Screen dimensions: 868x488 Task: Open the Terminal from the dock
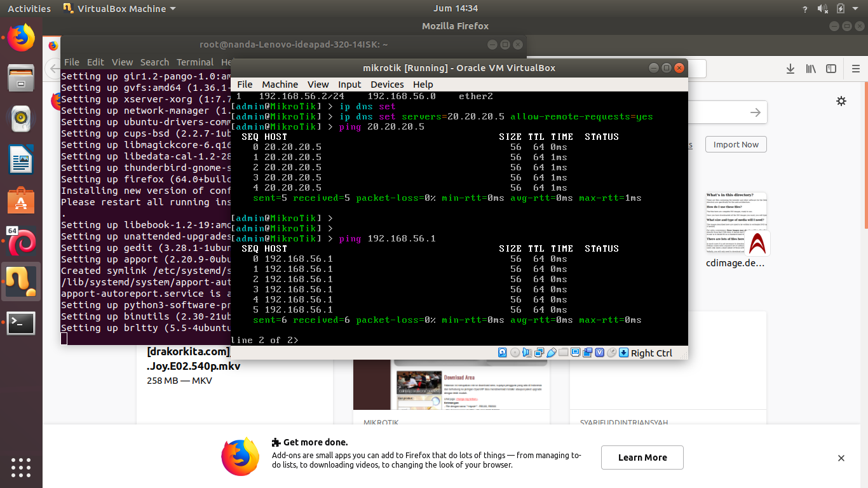coord(21,323)
